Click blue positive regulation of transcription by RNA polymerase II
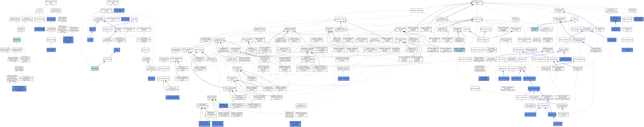 click(x=205, y=124)
